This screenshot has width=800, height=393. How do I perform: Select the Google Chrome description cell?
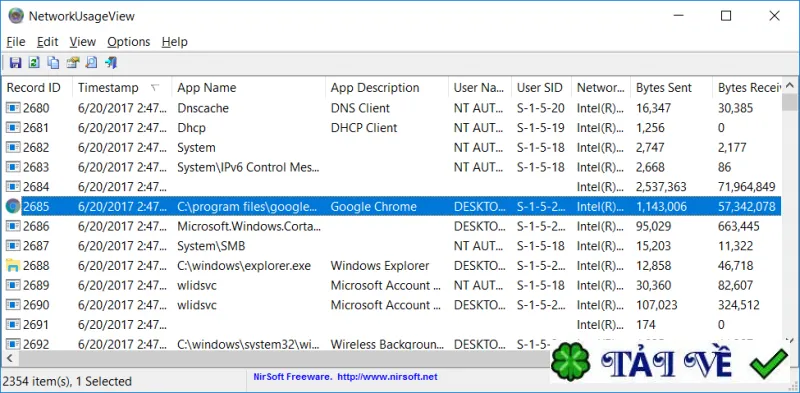click(373, 207)
